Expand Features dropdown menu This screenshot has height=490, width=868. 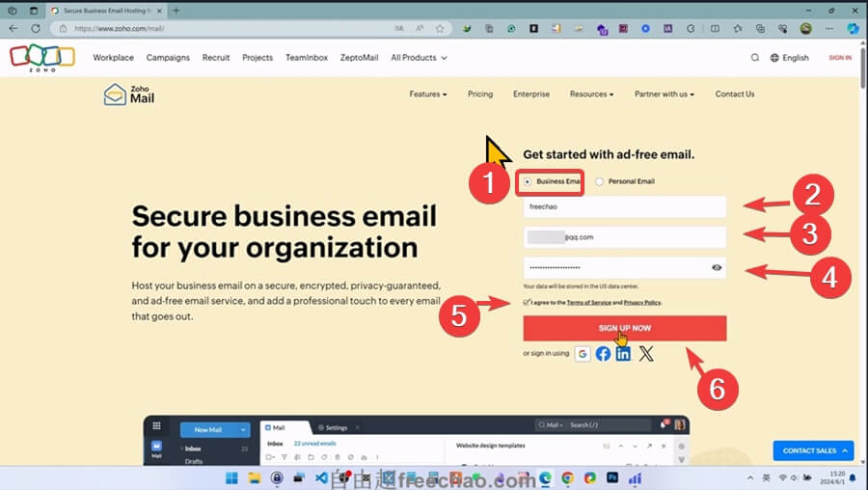point(428,95)
